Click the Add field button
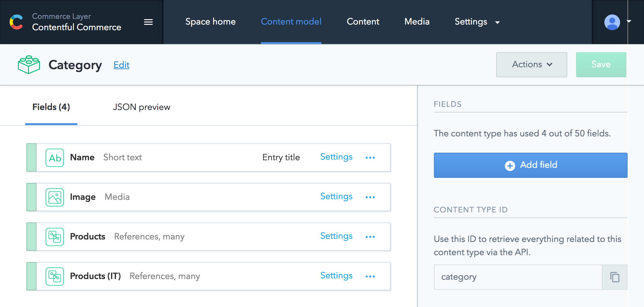 tap(530, 165)
